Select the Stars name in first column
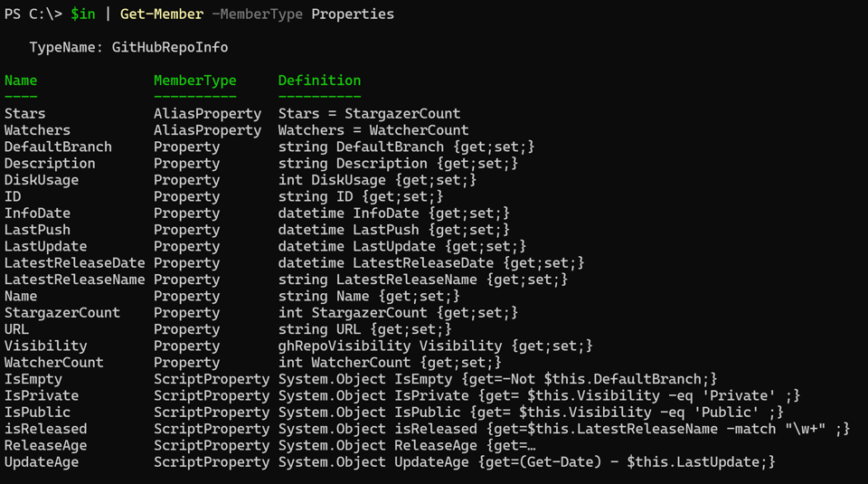868x484 pixels. (x=25, y=114)
